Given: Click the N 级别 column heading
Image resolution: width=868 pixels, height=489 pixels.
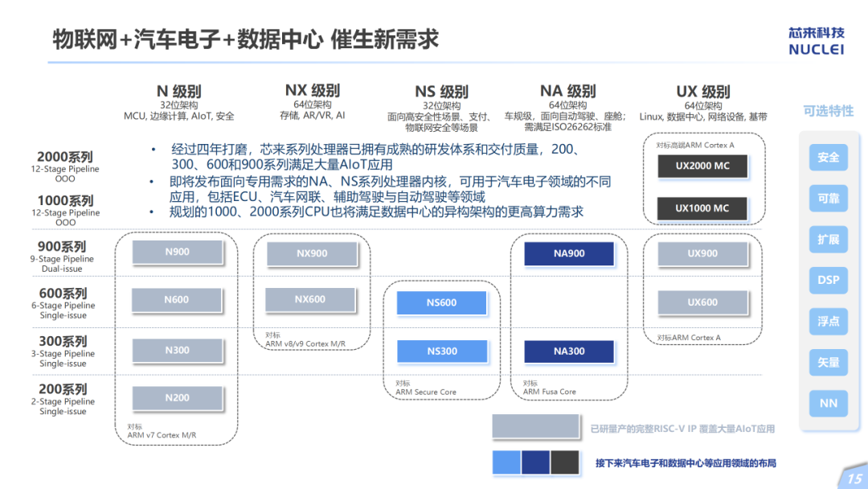Looking at the screenshot, I should click(178, 91).
